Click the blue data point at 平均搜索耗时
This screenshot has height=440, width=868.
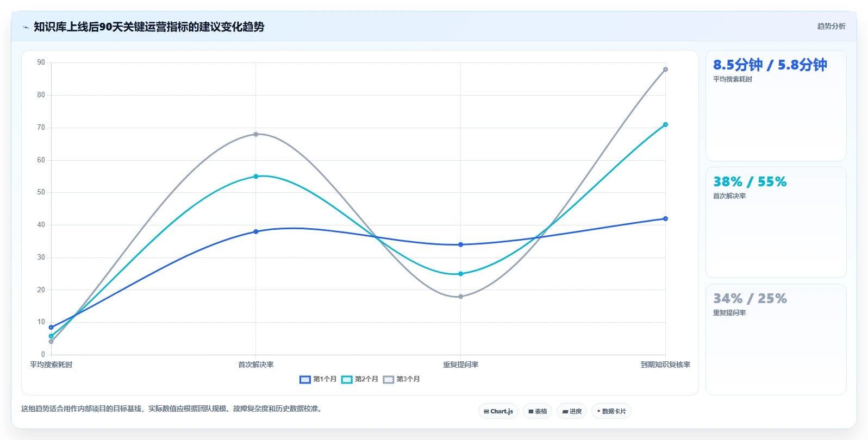tap(51, 328)
